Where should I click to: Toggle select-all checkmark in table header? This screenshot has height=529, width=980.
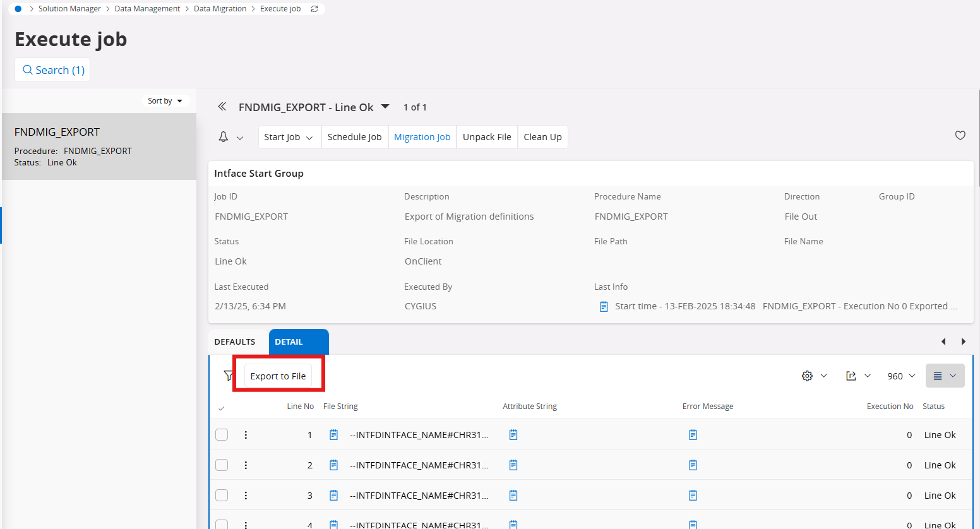[x=221, y=408]
